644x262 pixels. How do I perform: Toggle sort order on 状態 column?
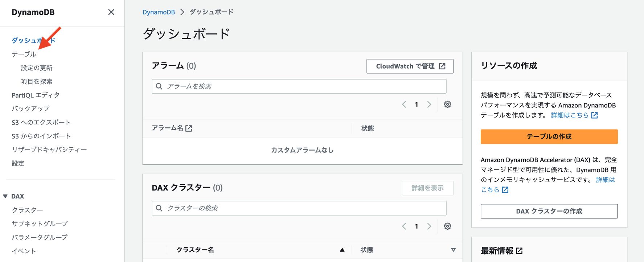pyautogui.click(x=453, y=250)
